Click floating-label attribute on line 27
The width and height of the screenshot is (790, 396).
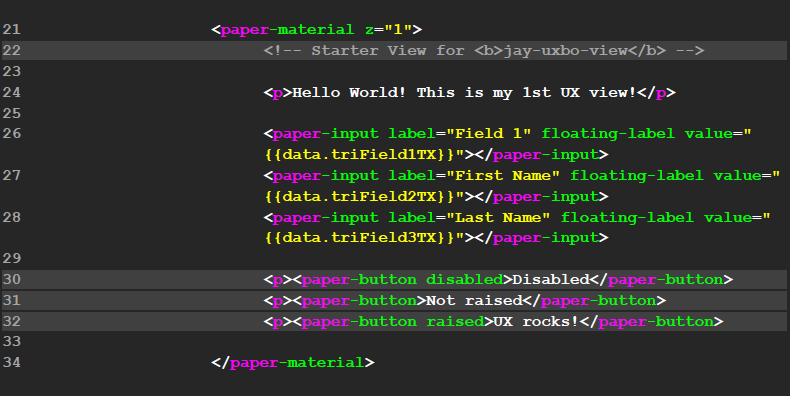click(637, 176)
